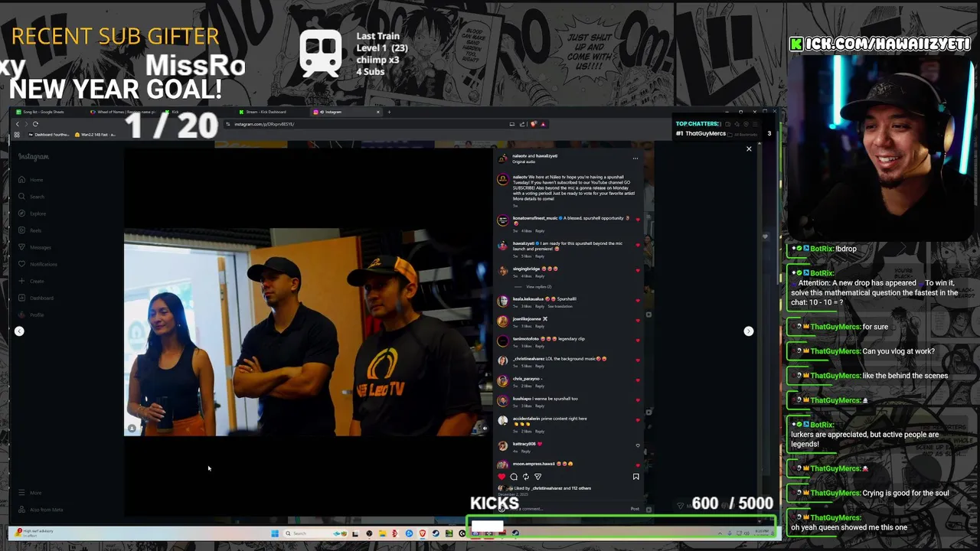This screenshot has width=980, height=551.
Task: Like konatownsfinest_music's comment
Action: click(638, 220)
